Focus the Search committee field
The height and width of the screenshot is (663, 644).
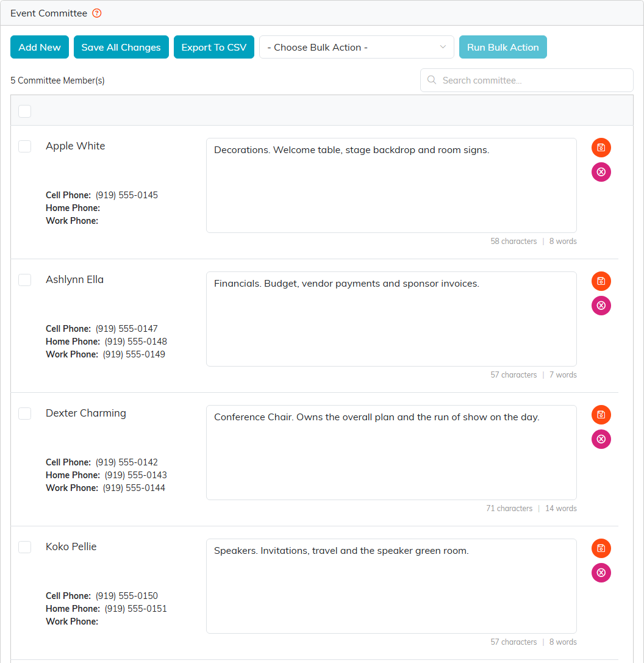pyautogui.click(x=527, y=81)
